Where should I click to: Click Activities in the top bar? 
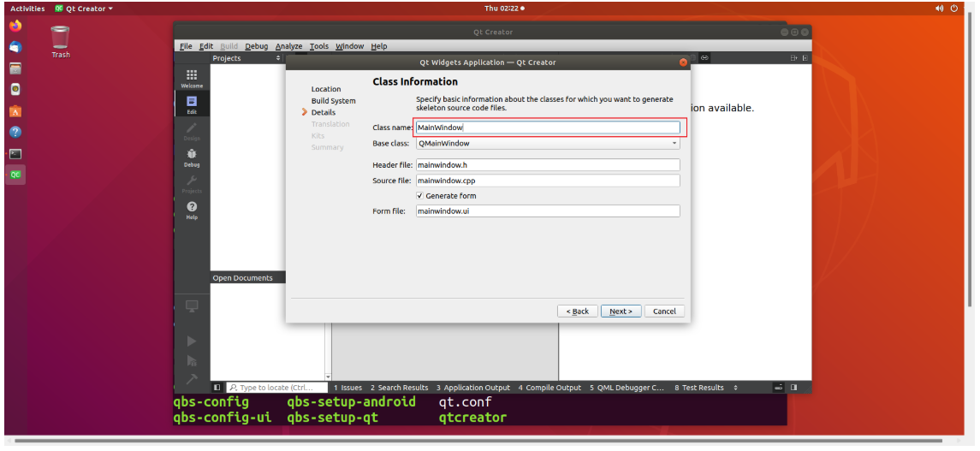pyautogui.click(x=27, y=9)
